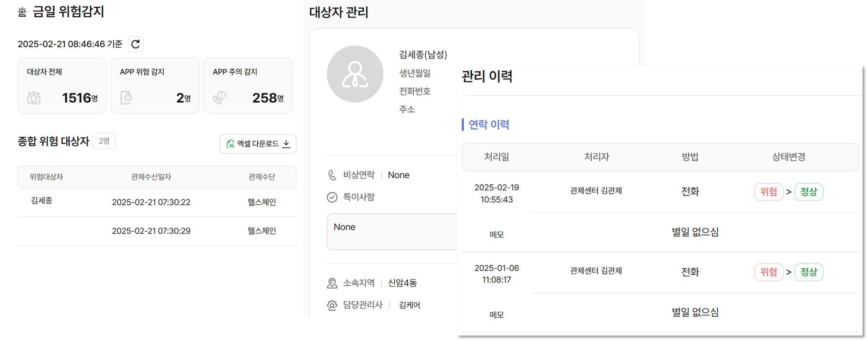Screen dimensions: 868x341
Task: Download the Excel file with 엑셀 다운로드
Action: (x=258, y=144)
